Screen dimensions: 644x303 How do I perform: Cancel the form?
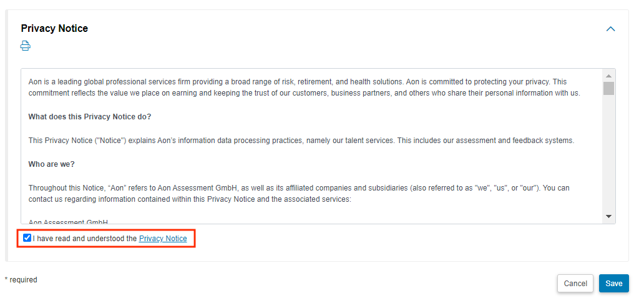pyautogui.click(x=575, y=283)
